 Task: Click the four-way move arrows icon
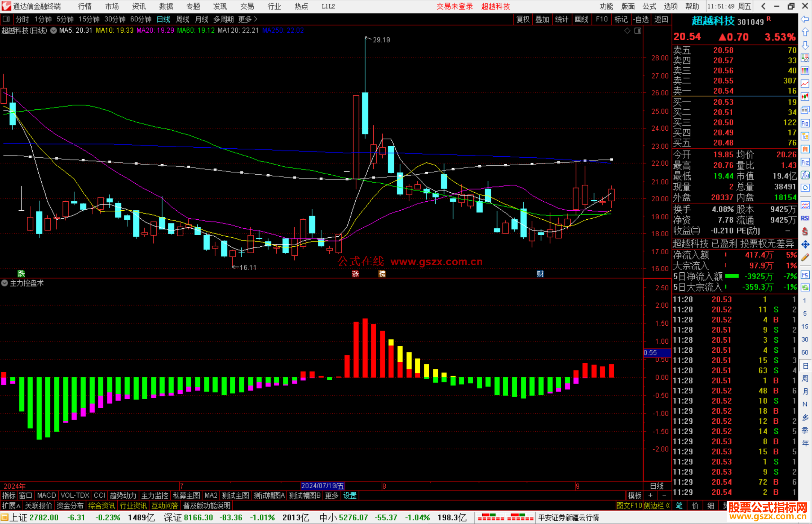(x=805, y=245)
